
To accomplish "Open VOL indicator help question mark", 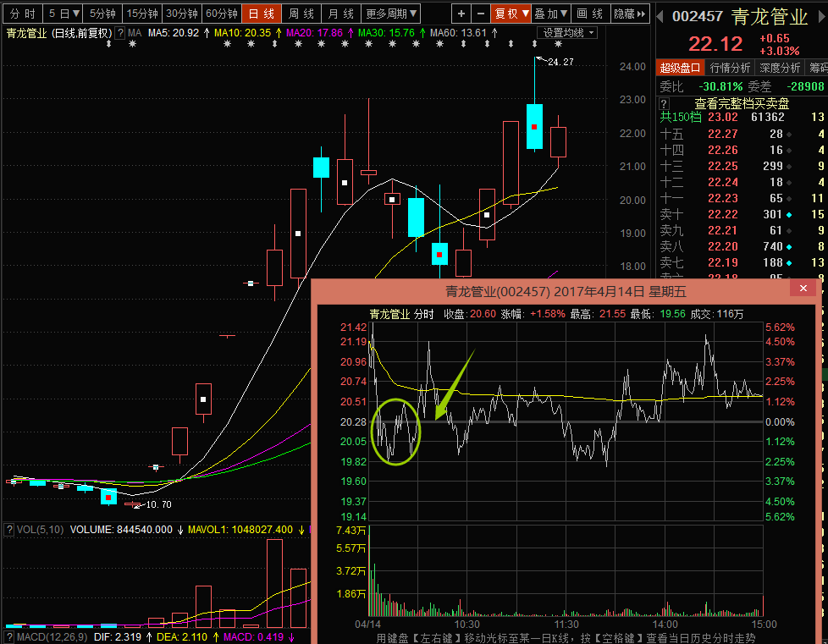I will (x=9, y=530).
